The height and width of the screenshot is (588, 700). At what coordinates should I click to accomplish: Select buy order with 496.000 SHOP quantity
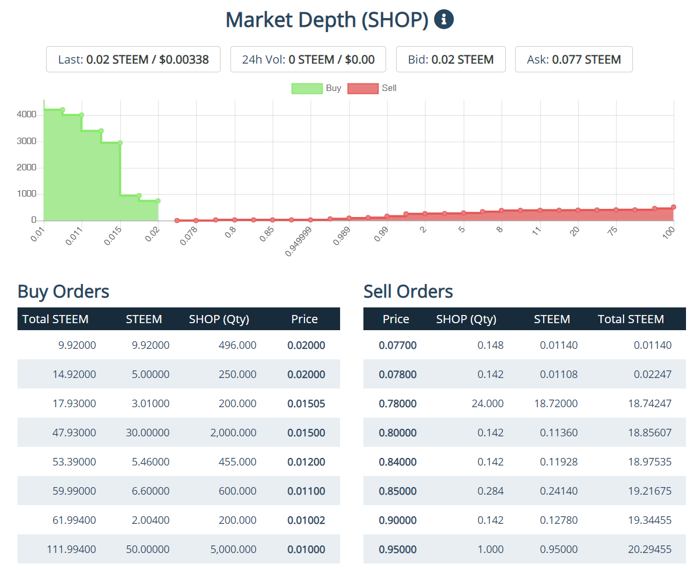(178, 345)
